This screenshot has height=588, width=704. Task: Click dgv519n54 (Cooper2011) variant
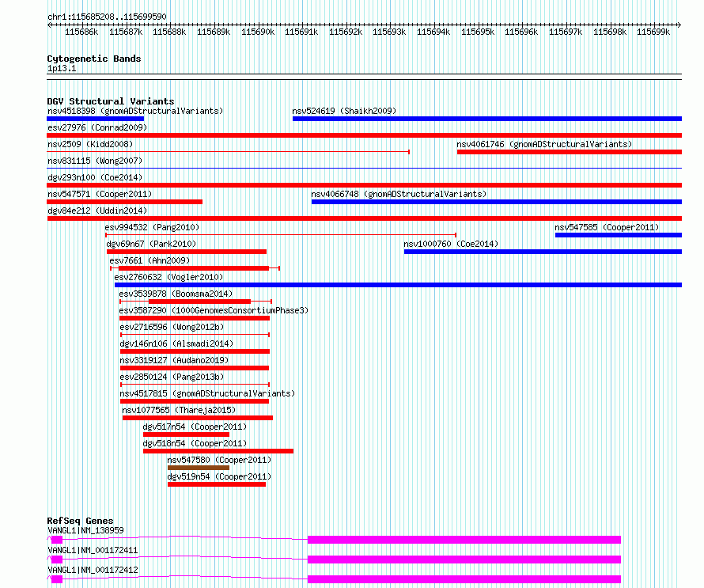[x=217, y=484]
